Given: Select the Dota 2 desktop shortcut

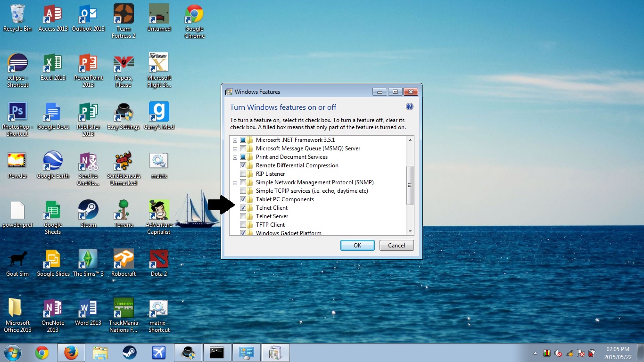Looking at the screenshot, I should [x=159, y=263].
